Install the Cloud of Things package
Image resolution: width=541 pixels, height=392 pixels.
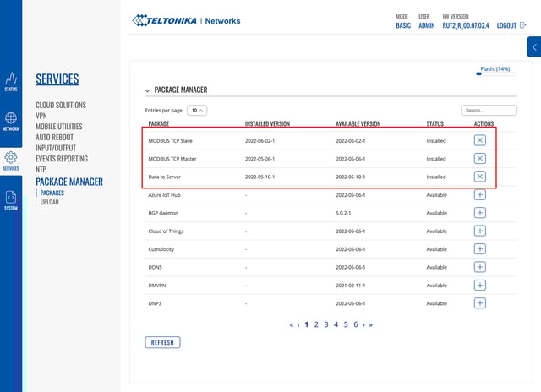(x=479, y=231)
